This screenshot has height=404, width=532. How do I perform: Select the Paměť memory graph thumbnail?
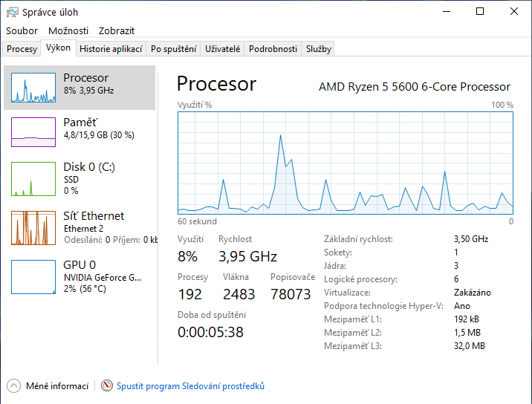pos(33,131)
